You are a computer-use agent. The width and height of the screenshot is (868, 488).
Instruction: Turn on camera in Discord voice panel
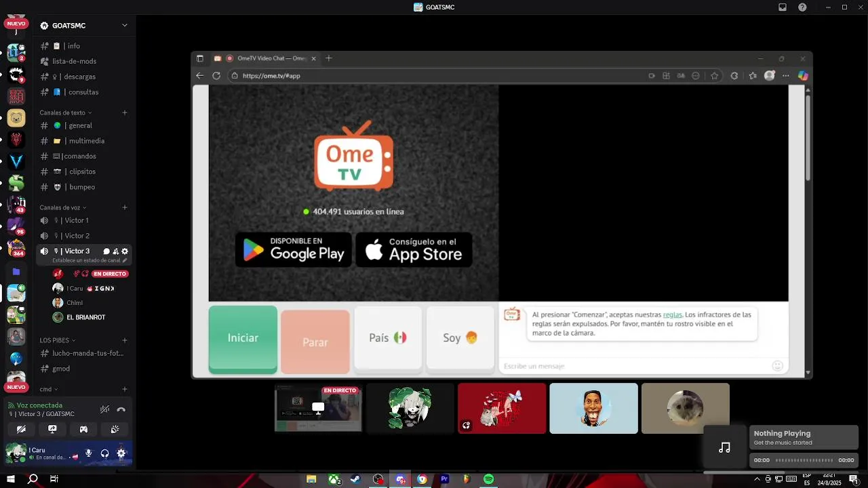pos(21,429)
